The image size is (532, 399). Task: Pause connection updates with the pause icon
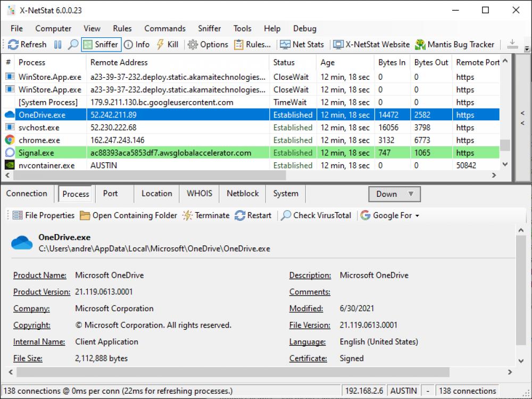pyautogui.click(x=57, y=45)
